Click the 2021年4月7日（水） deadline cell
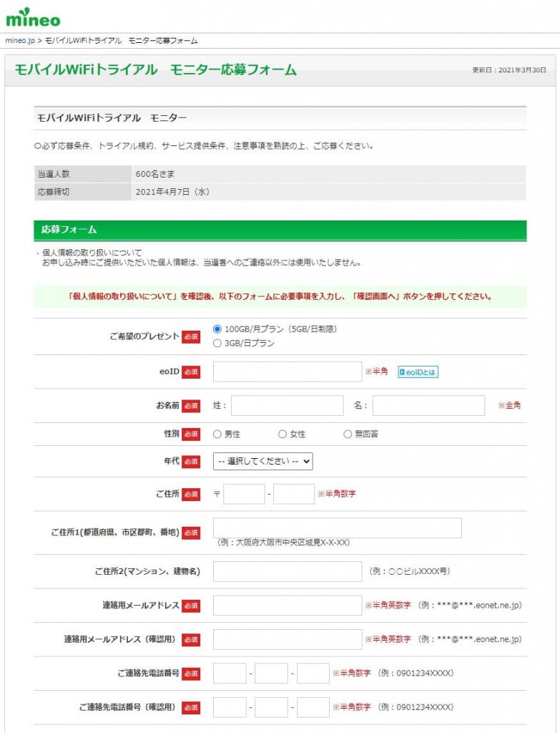 point(328,192)
